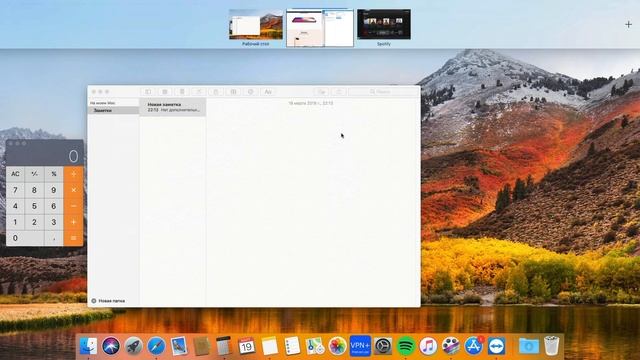Open System Preferences gear in Dock
Image resolution: width=640 pixels, height=360 pixels.
pos(383,346)
